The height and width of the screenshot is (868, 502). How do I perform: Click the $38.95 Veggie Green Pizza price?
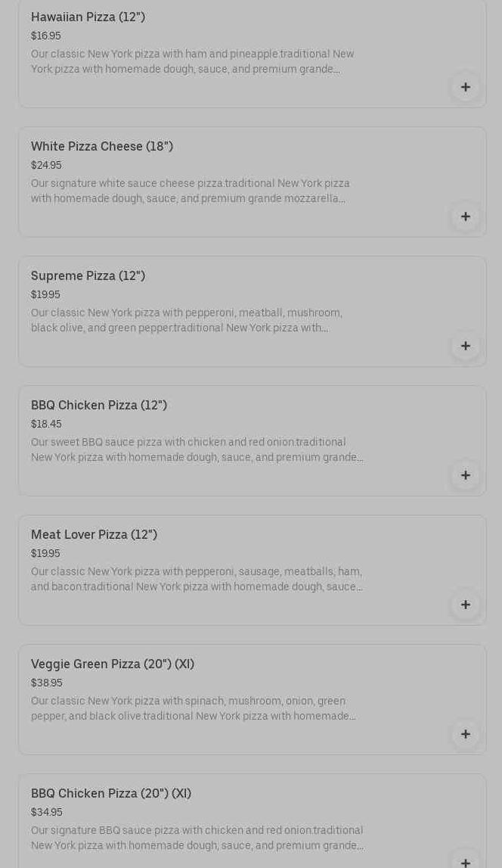coord(46,683)
